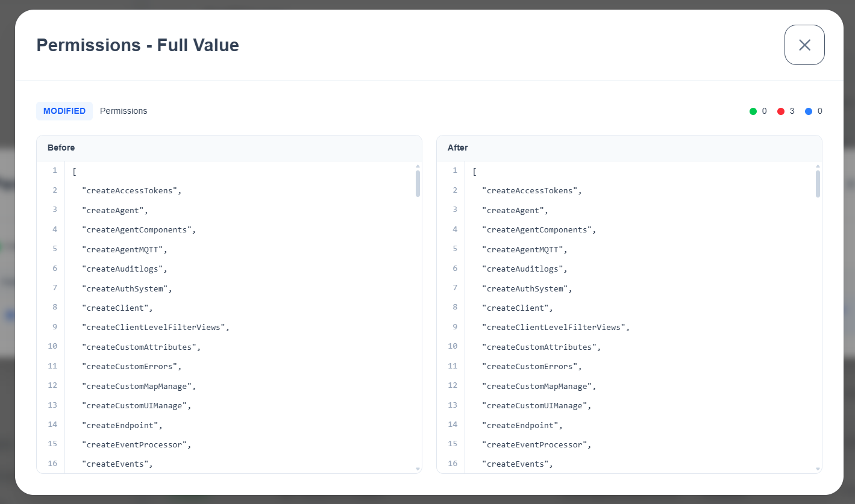Click "createEndpoint" in the Before panel
Viewport: 855px width, 504px height.
click(122, 425)
